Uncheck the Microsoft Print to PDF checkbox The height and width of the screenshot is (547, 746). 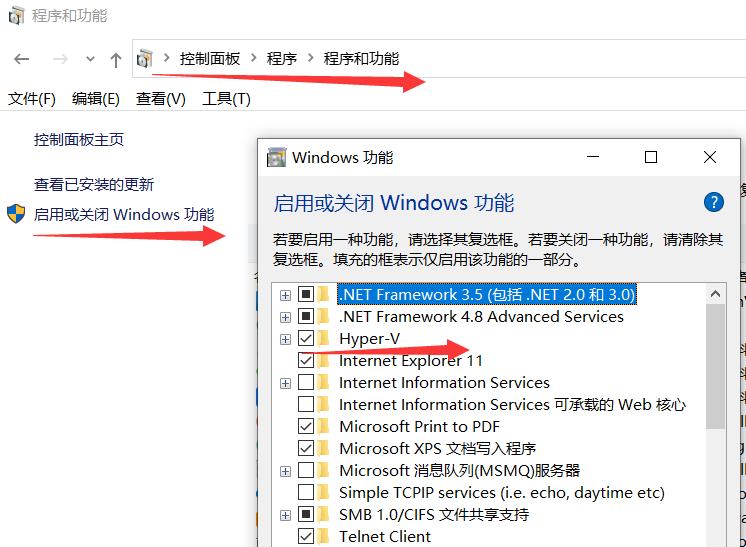pos(306,426)
